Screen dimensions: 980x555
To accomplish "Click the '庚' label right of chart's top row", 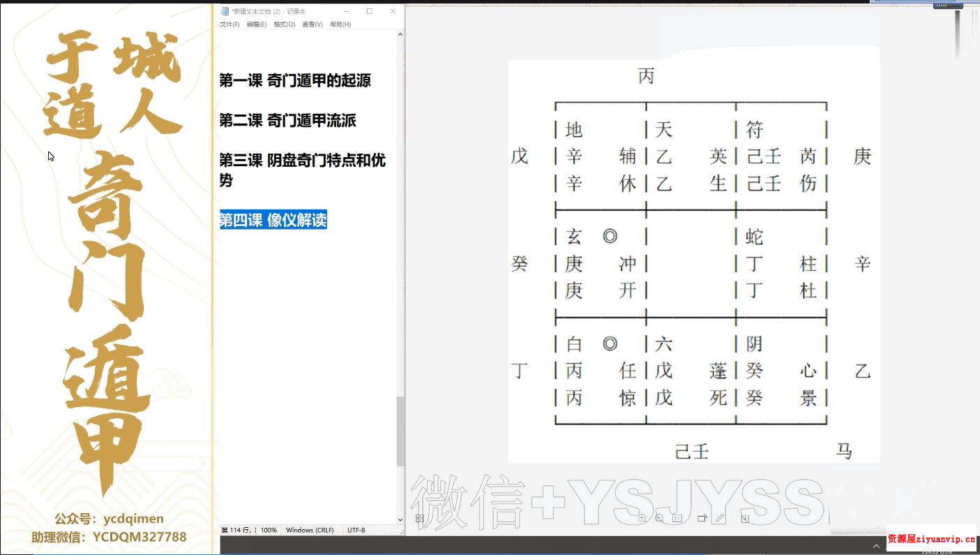I will coord(863,156).
